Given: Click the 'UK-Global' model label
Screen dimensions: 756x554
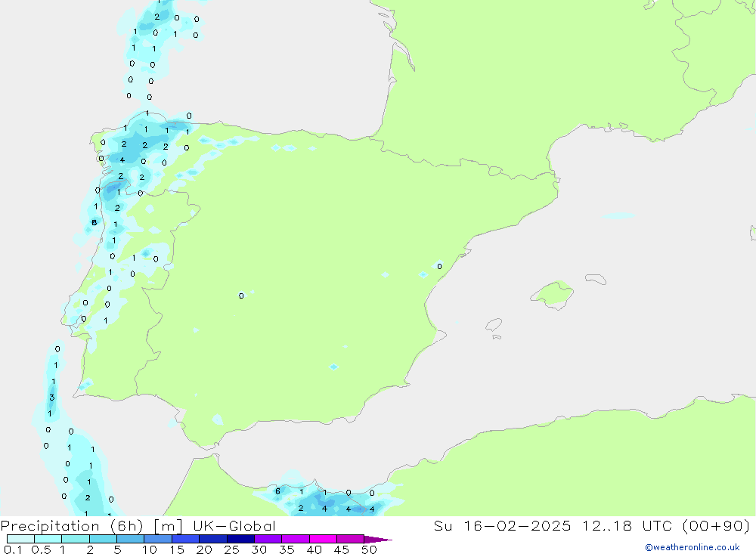Looking at the screenshot, I should (x=234, y=525).
